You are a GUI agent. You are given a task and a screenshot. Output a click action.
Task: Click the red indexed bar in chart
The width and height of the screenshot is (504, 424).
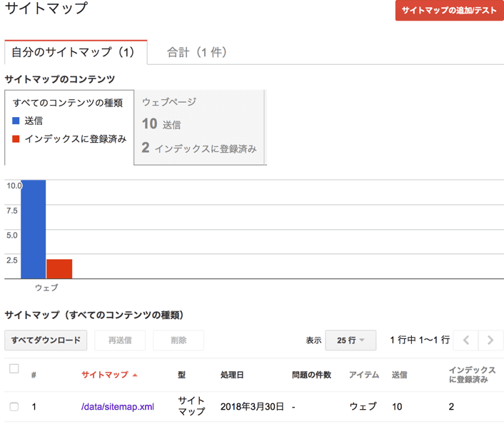pyautogui.click(x=59, y=268)
